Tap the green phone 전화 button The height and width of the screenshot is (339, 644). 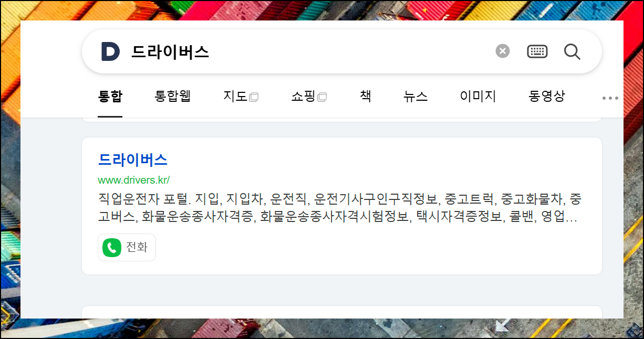coord(127,247)
